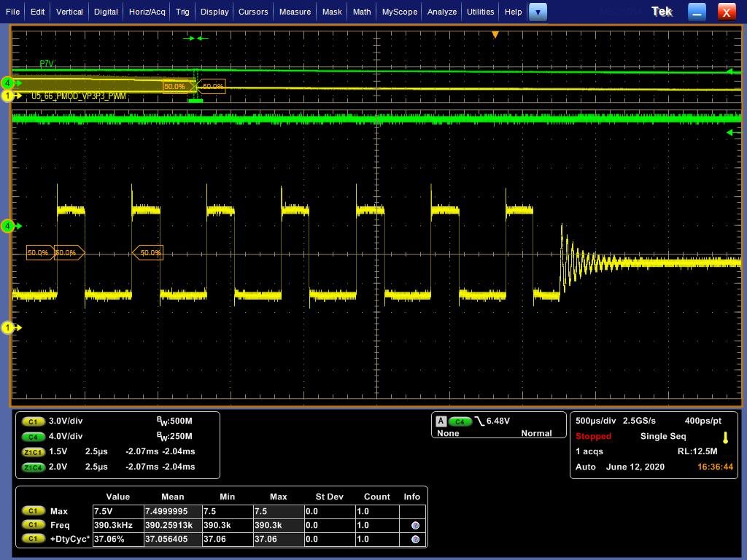Open the MyScope menu
This screenshot has height=560, width=747.
click(x=399, y=12)
